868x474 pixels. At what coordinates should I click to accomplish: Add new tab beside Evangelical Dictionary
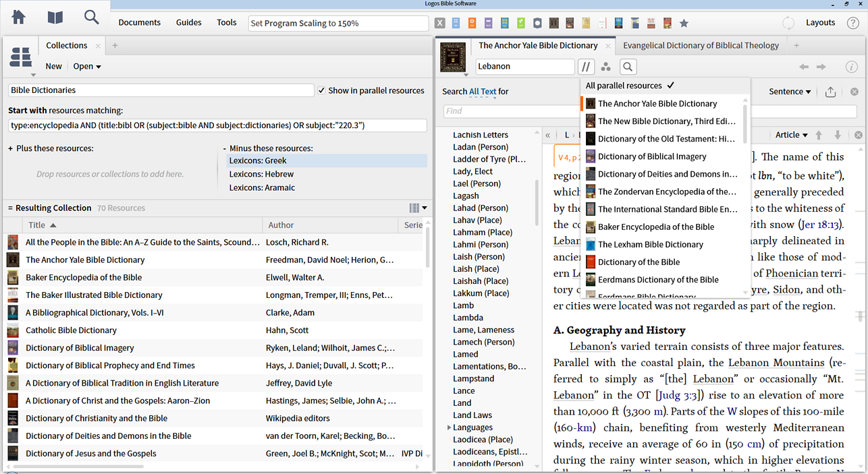click(x=796, y=45)
